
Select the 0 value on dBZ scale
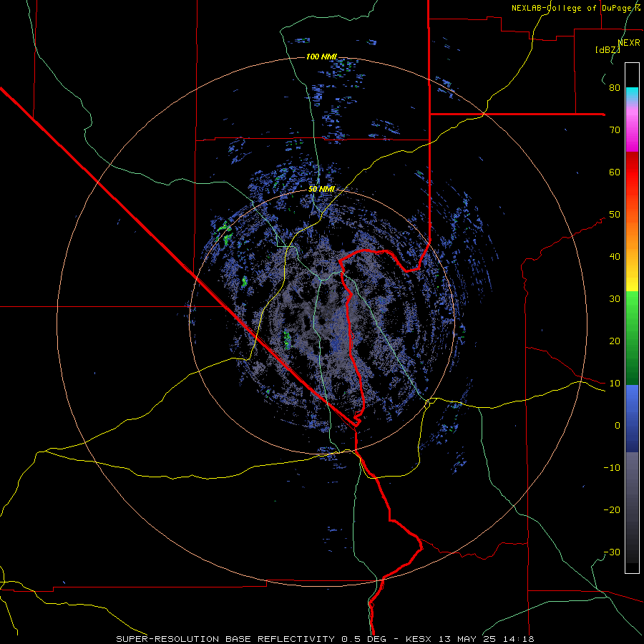pyautogui.click(x=618, y=426)
